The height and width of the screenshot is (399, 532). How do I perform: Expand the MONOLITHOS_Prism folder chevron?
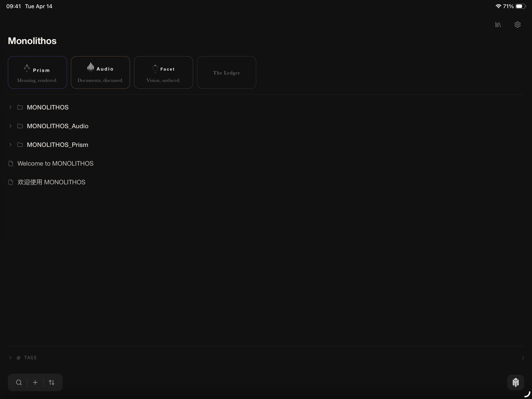pyautogui.click(x=10, y=145)
